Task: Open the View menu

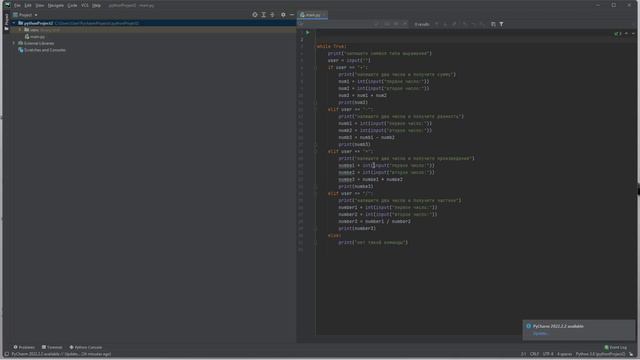Action: (40, 5)
